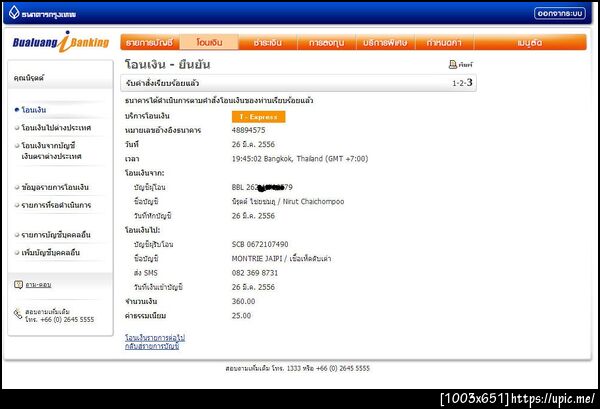Click the คุณนิรุตต์ user name in sidebar
This screenshot has height=409, width=600.
coord(29,78)
